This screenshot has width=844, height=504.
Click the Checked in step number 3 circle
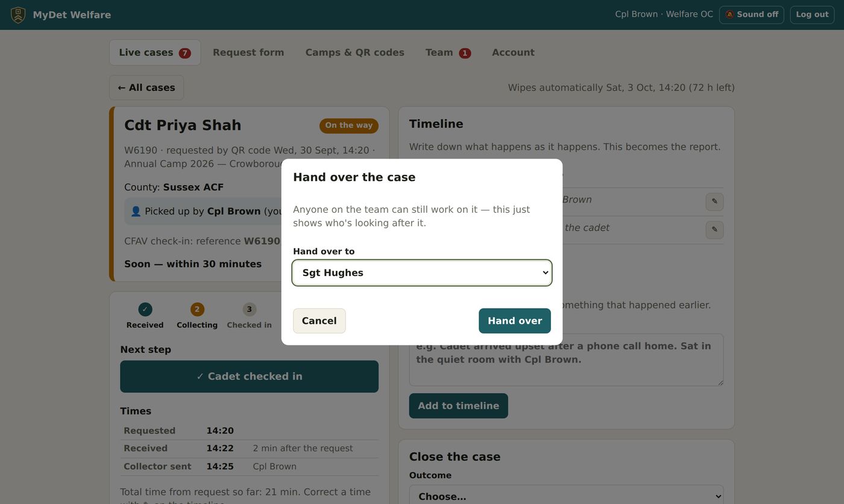(x=250, y=309)
